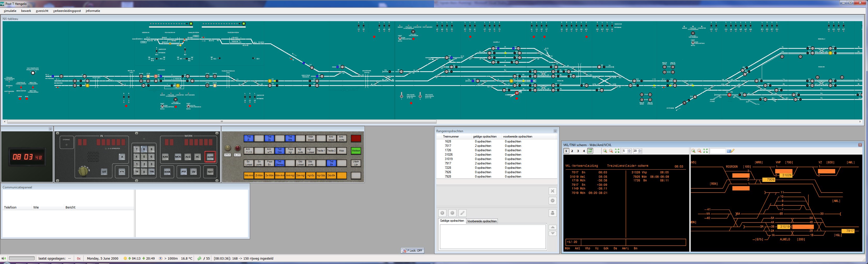868x264 pixels.
Task: Click the hang-up handset icon button
Action: (122, 172)
